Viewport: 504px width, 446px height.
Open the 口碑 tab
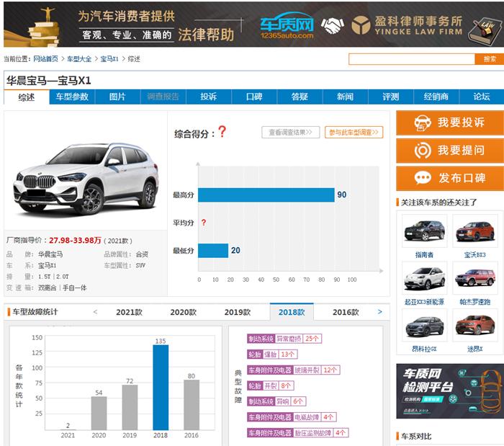(x=254, y=97)
